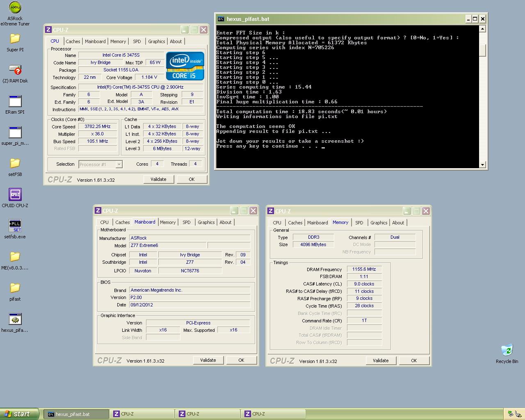The width and height of the screenshot is (525, 420).
Task: Open Graphics tab in Memory window
Action: tap(379, 223)
